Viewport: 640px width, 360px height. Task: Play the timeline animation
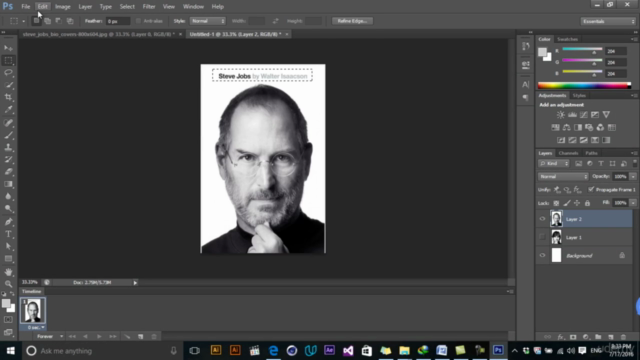pos(99,336)
